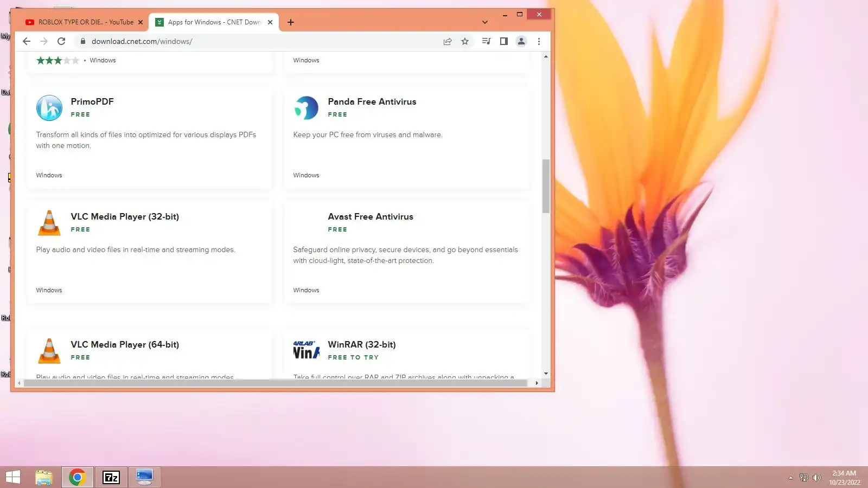Click the VLC Media Player 32-bit cone icon
The height and width of the screenshot is (488, 868).
(x=49, y=223)
